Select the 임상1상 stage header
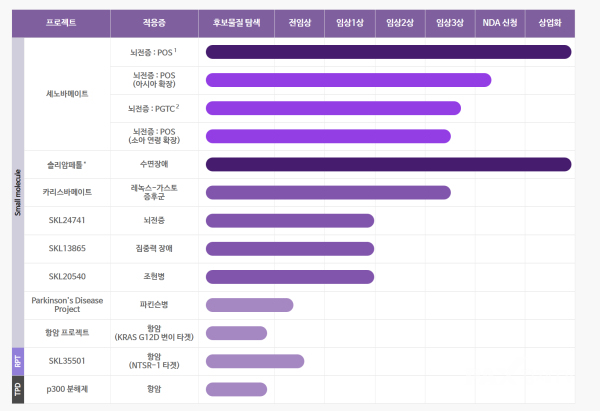Viewport: 600px width, 411px height. (x=350, y=23)
